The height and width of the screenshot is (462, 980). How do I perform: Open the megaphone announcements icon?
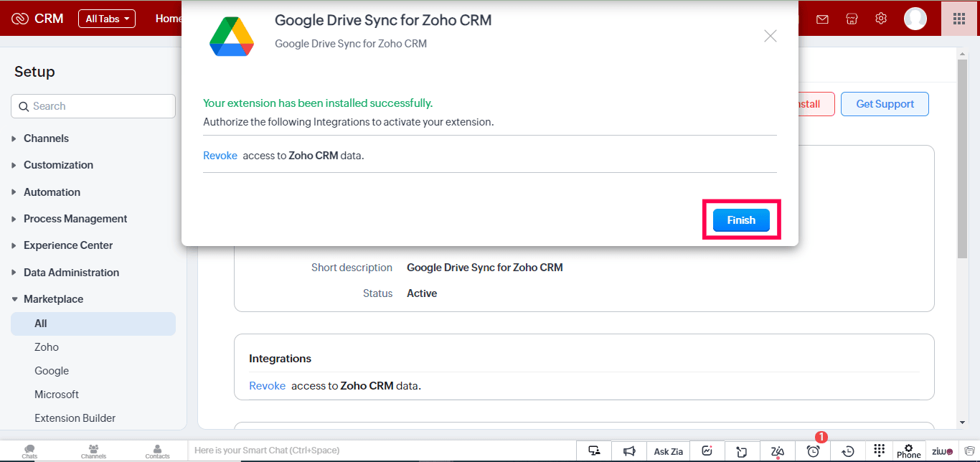629,451
